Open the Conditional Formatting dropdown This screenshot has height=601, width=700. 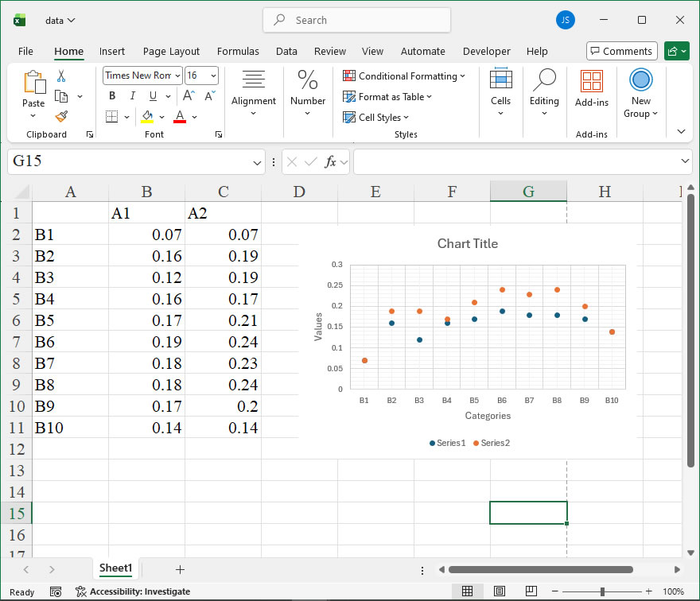point(404,76)
